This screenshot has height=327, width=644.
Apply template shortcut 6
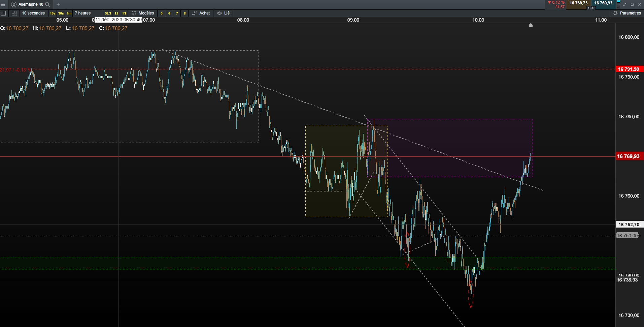(169, 13)
